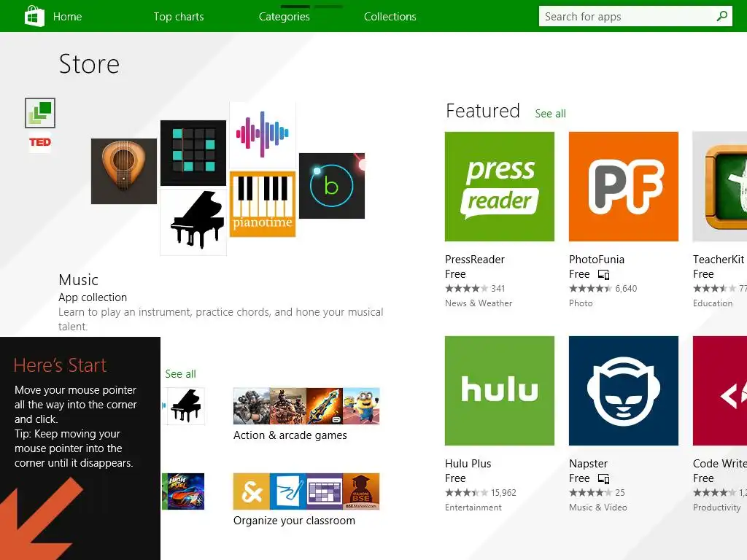Click the News & Weather category label
Screen dimensions: 747x560
click(x=479, y=303)
